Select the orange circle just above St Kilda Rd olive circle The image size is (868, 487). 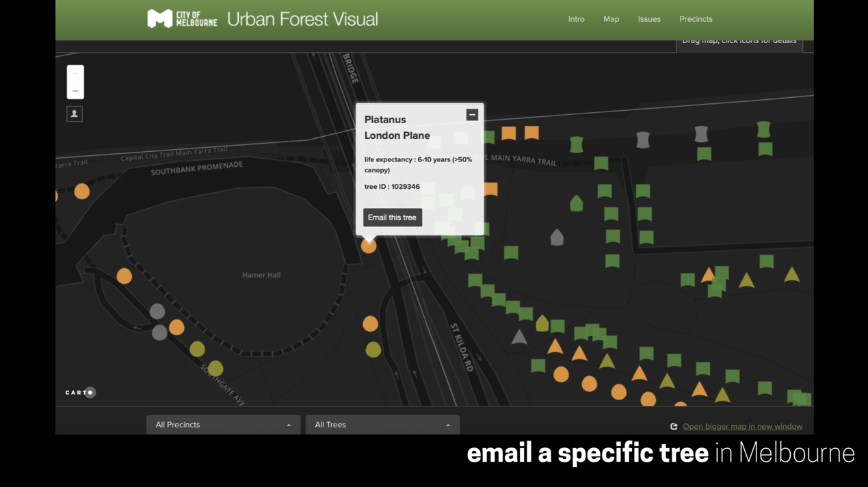370,324
